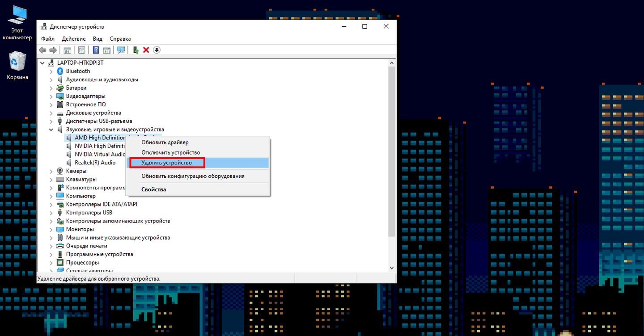Choose Свойства from the context menu
This screenshot has width=644, height=336.
pyautogui.click(x=198, y=189)
